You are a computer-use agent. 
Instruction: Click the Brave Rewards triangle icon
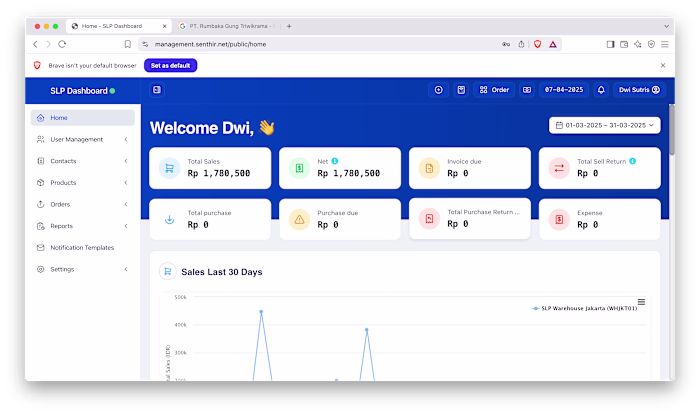(x=553, y=44)
